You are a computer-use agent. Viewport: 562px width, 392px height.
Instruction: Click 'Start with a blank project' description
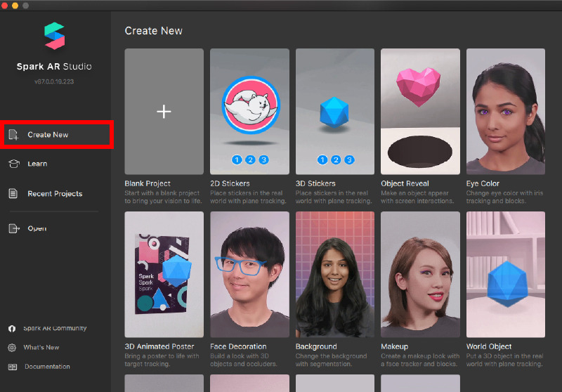[163, 197]
